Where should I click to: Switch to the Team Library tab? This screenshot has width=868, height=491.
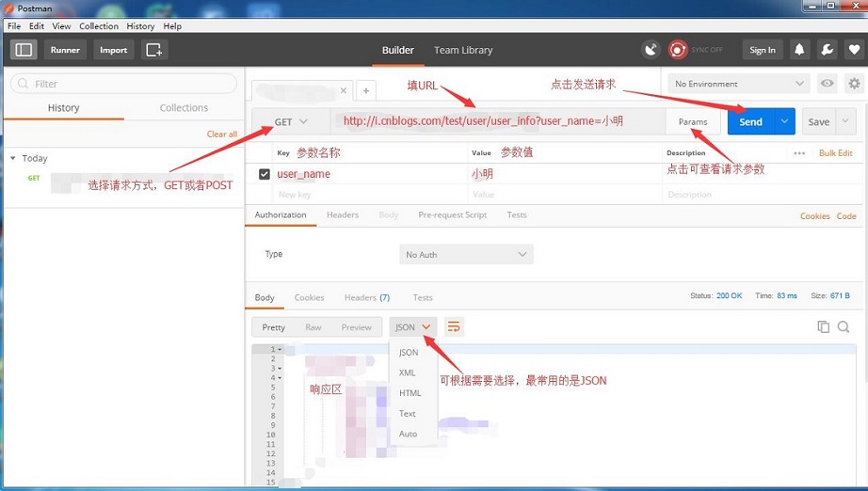463,50
